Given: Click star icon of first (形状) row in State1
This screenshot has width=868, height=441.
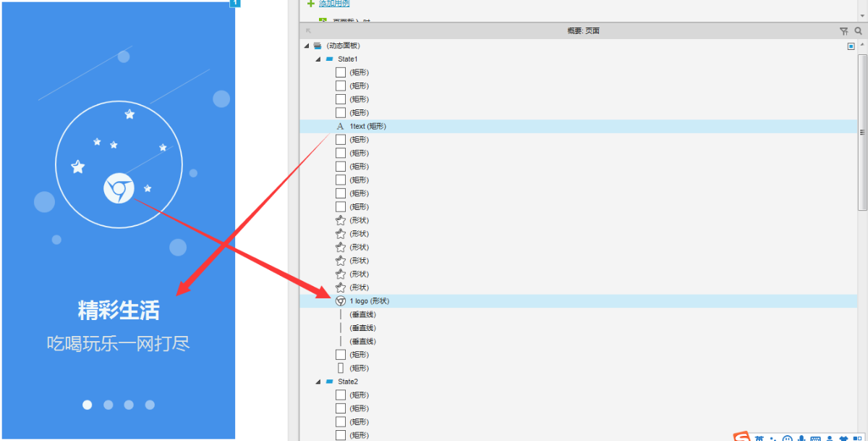Looking at the screenshot, I should [x=341, y=220].
